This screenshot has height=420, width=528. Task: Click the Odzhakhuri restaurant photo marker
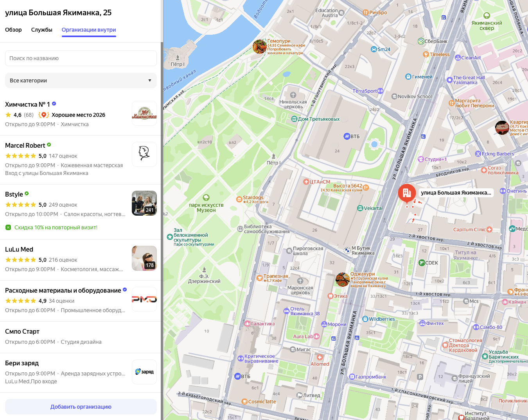343,279
